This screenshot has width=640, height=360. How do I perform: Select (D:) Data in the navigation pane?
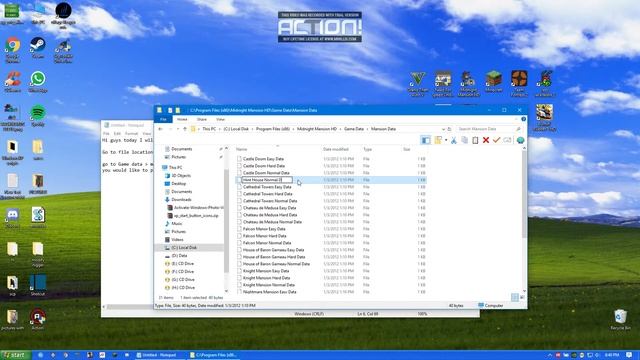click(x=179, y=256)
